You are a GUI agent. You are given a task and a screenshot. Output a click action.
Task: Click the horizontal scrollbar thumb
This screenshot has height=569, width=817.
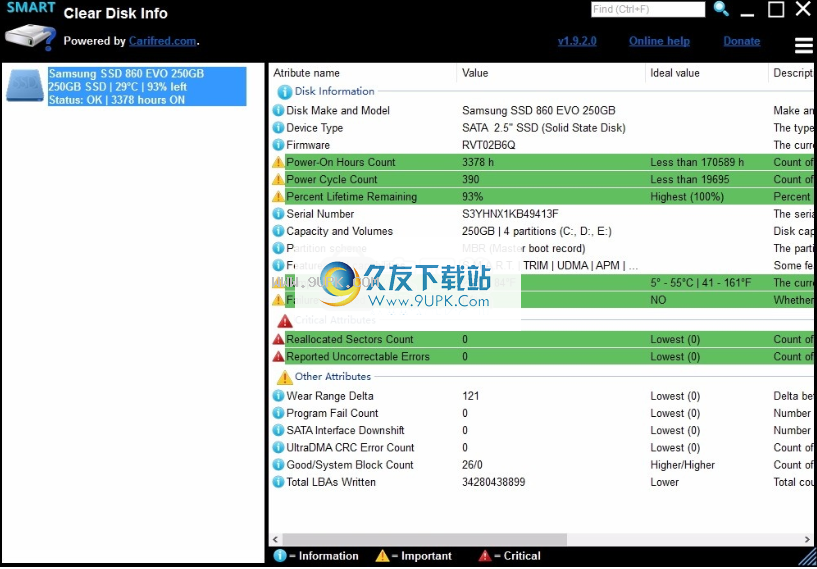pos(425,539)
